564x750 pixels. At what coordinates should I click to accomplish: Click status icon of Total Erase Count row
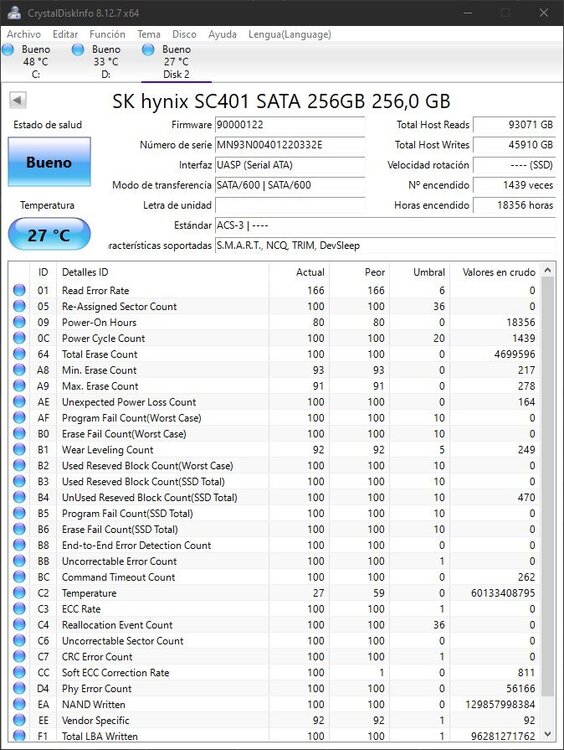(19, 354)
